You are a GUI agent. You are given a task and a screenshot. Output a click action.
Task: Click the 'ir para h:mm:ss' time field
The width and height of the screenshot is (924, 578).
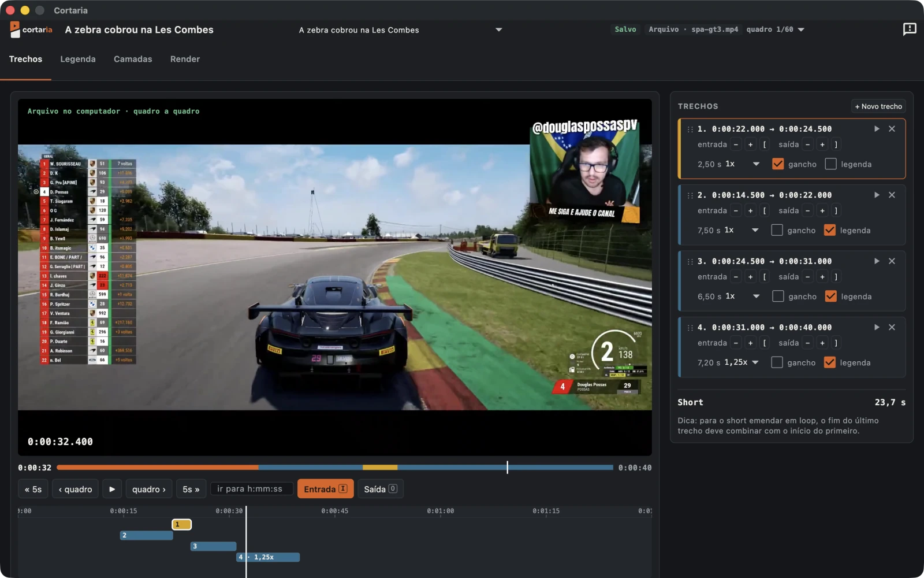pyautogui.click(x=251, y=489)
